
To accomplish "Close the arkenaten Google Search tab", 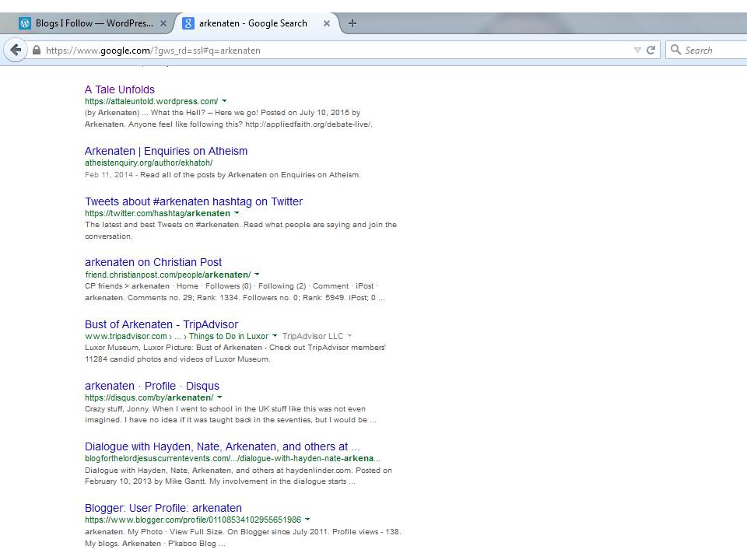I will click(327, 23).
